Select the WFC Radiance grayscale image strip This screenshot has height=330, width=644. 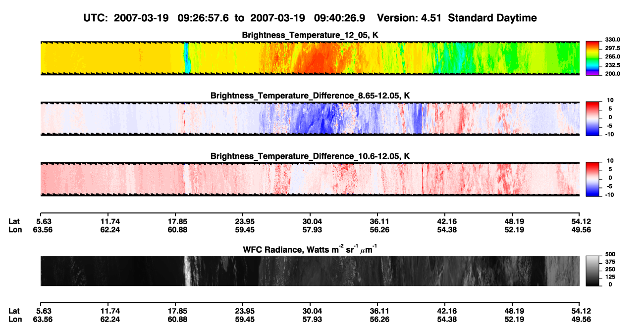coord(310,271)
